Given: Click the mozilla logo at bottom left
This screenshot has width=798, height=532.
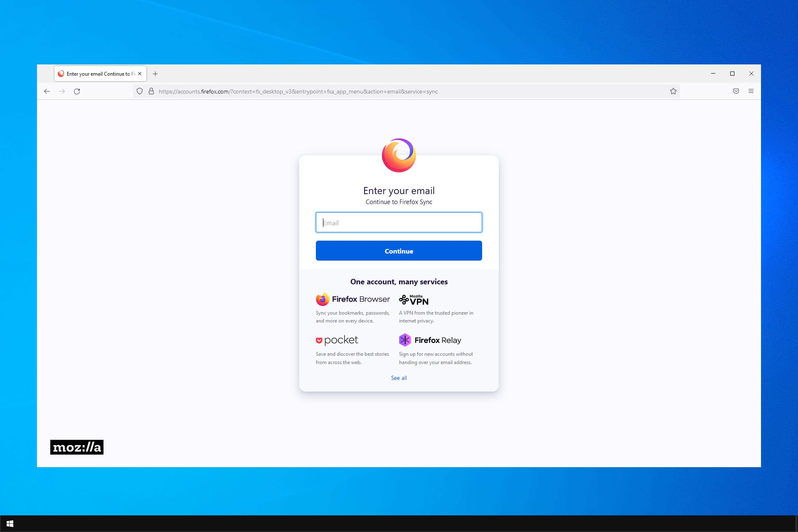Looking at the screenshot, I should (77, 447).
